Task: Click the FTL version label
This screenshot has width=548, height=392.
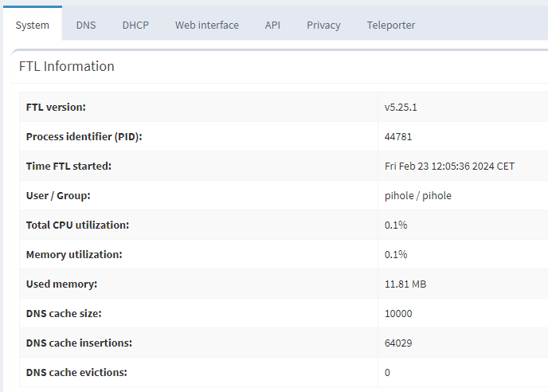Action: pyautogui.click(x=56, y=107)
